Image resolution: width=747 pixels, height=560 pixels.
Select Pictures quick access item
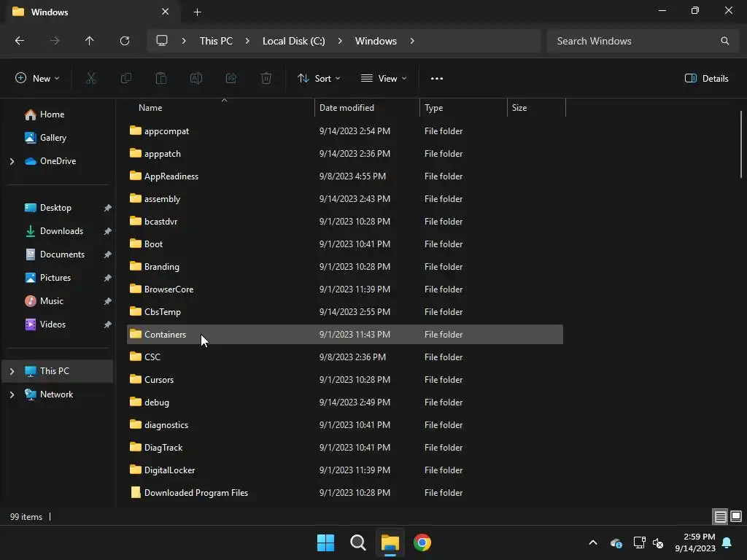pyautogui.click(x=55, y=278)
